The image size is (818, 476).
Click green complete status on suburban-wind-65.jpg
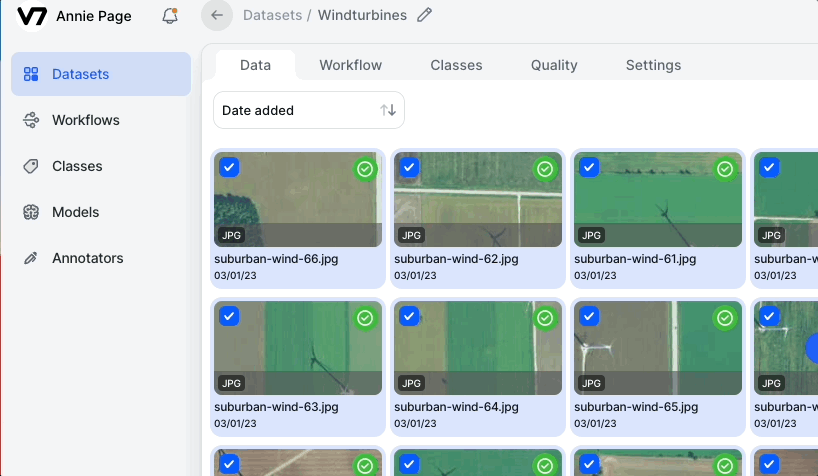coord(725,318)
